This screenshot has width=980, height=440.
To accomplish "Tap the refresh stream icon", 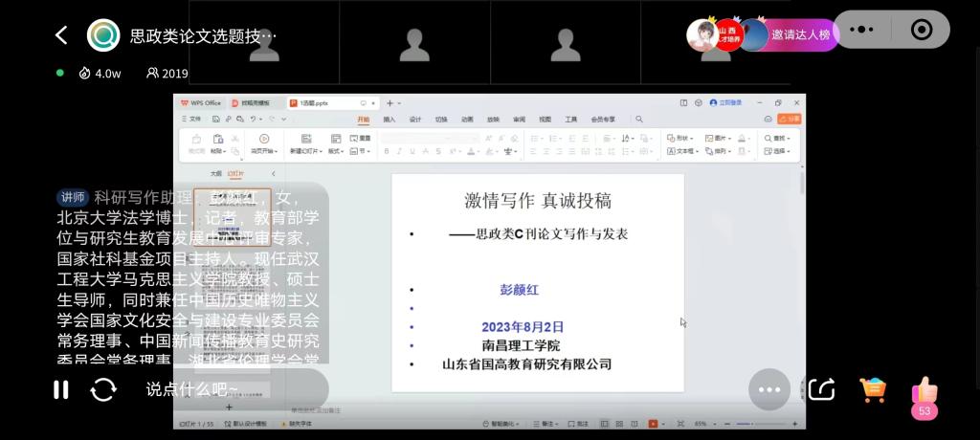I will pos(103,389).
